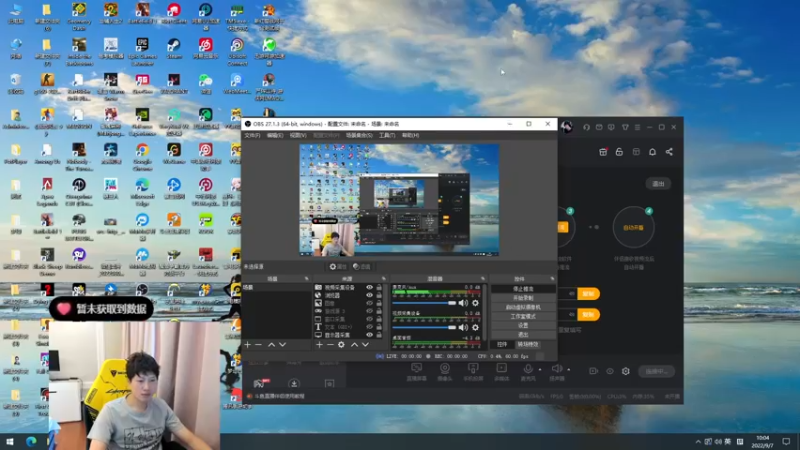Open the Help menu in OBS

tap(410, 135)
